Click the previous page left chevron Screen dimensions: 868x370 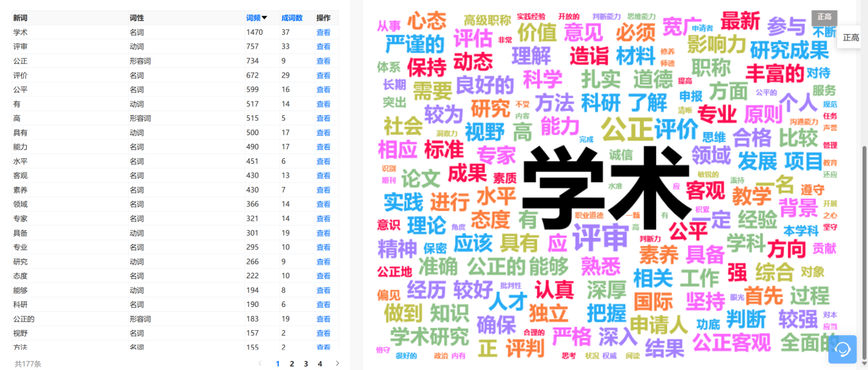click(x=260, y=364)
